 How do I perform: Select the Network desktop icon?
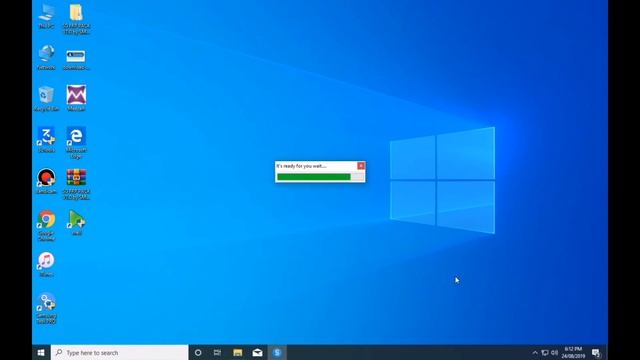[46, 58]
